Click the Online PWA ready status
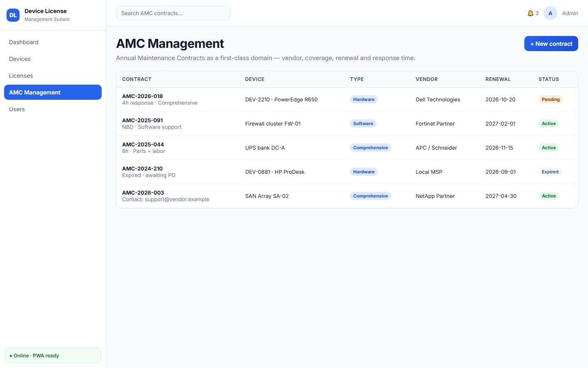 coord(53,355)
